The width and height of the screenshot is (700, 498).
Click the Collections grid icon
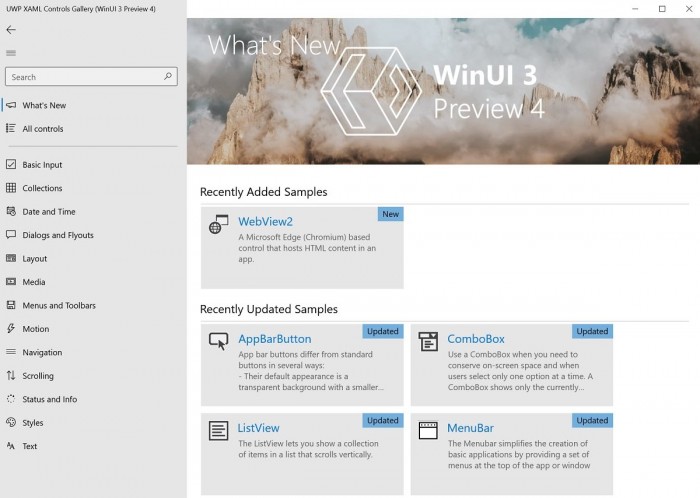coord(11,188)
